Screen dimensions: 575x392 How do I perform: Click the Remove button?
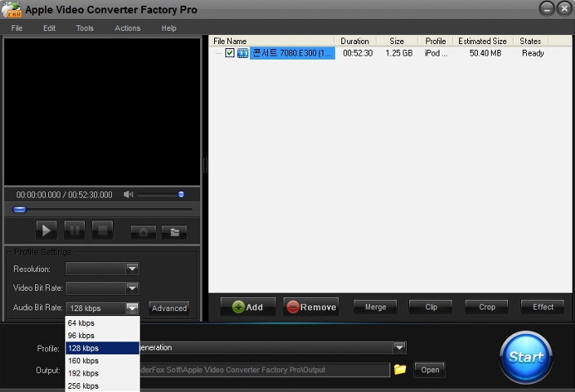tap(310, 307)
